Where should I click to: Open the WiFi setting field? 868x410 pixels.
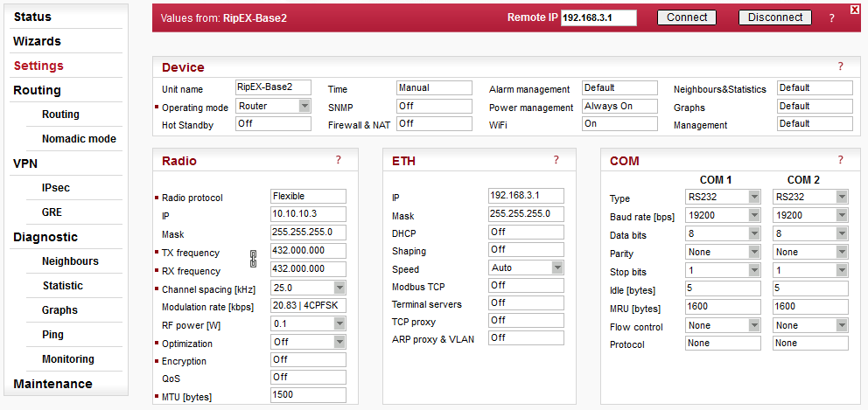(x=619, y=124)
